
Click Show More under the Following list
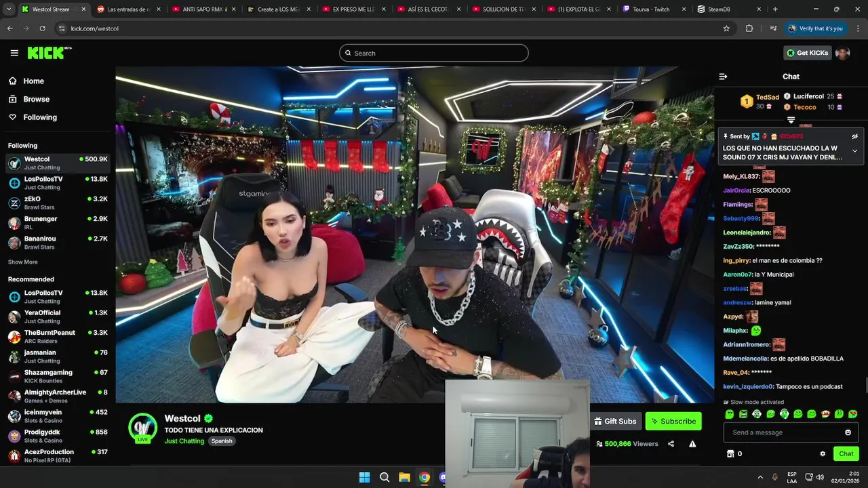[23, 262]
